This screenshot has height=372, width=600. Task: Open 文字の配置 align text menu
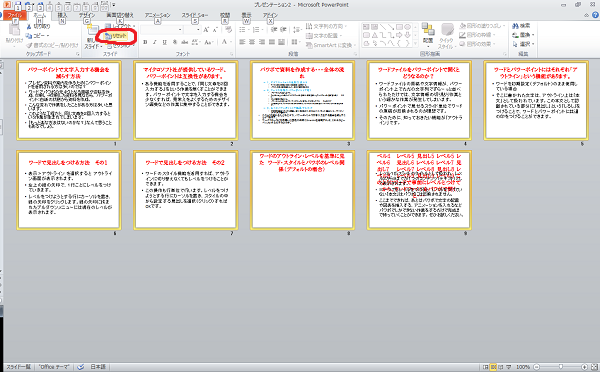click(x=324, y=36)
